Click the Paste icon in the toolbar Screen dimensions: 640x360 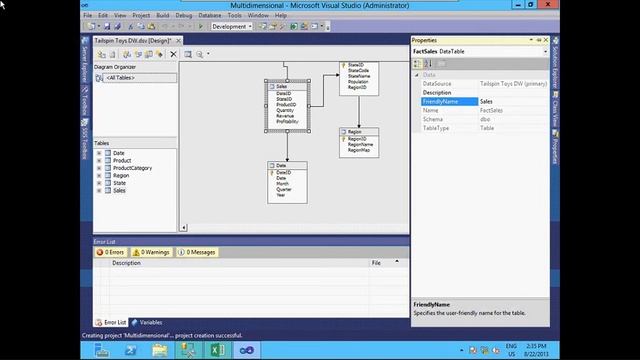tap(151, 27)
